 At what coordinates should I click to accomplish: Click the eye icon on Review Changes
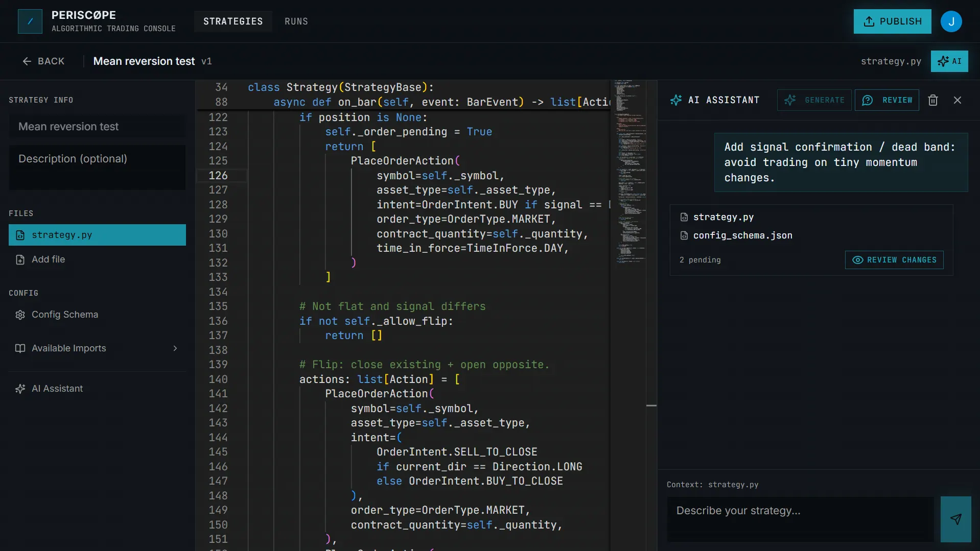(858, 260)
